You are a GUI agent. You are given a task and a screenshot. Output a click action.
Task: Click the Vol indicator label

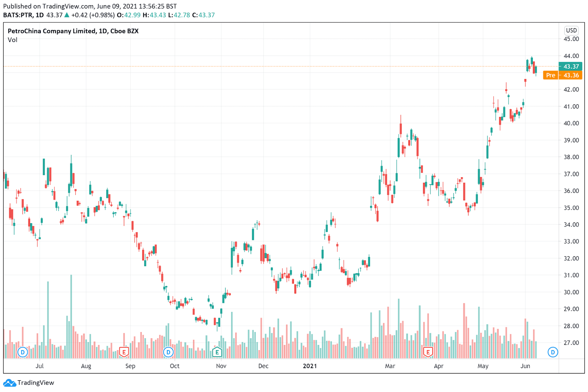click(x=12, y=40)
